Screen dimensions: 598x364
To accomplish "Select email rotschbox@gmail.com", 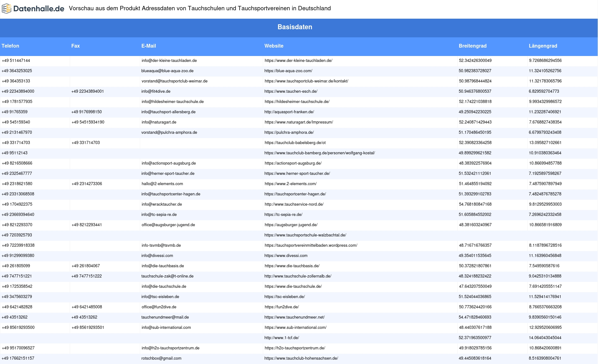I will point(161,358).
